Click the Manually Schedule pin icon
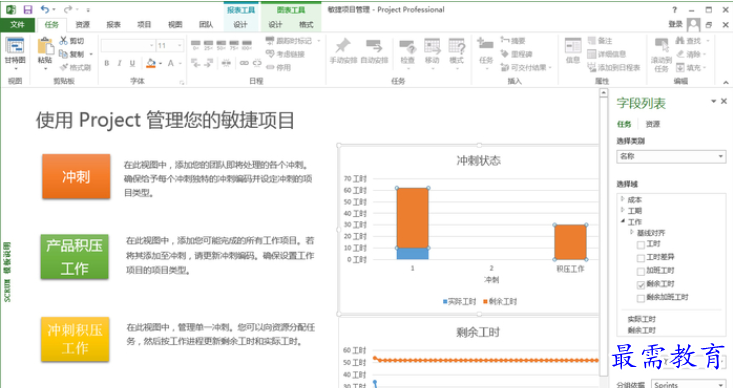The width and height of the screenshot is (733, 388). [x=343, y=47]
